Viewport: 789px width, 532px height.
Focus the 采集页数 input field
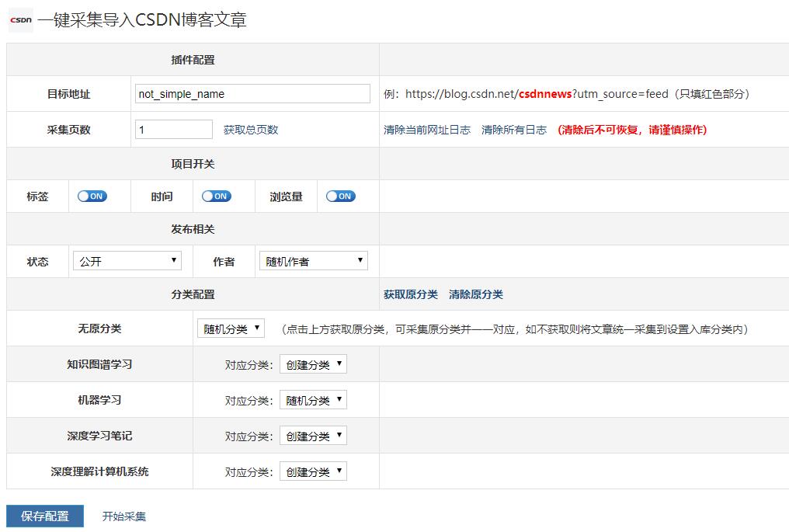pos(174,130)
